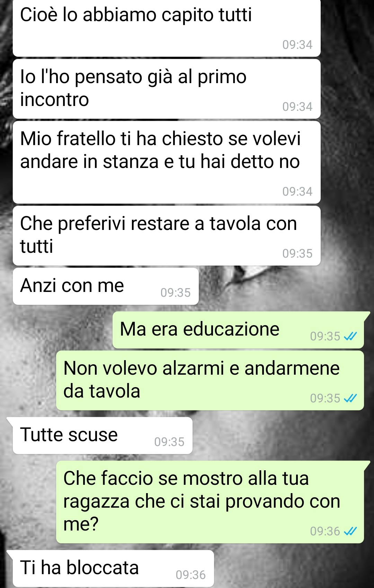Tap the blue ticks on "Non volevo alzarmi" message
Viewport: 374px width, 588px height.
(350, 398)
